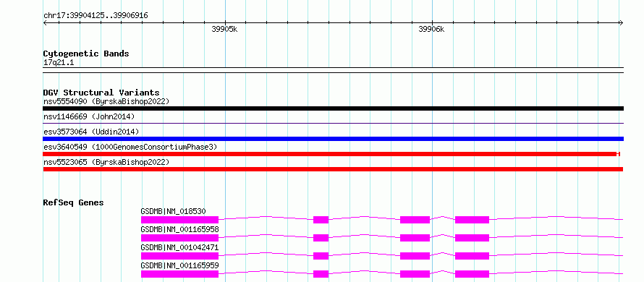Click the 17q21.1 band label
This screenshot has width=644, height=282.
59,63
